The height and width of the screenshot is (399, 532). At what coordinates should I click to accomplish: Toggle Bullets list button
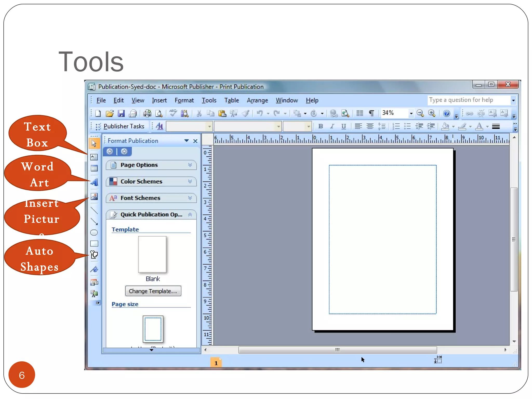click(407, 126)
